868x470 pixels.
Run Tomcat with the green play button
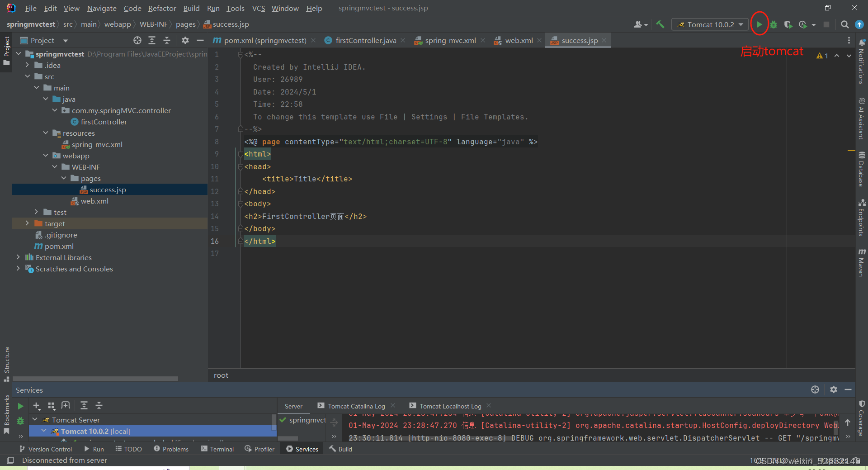pyautogui.click(x=759, y=24)
